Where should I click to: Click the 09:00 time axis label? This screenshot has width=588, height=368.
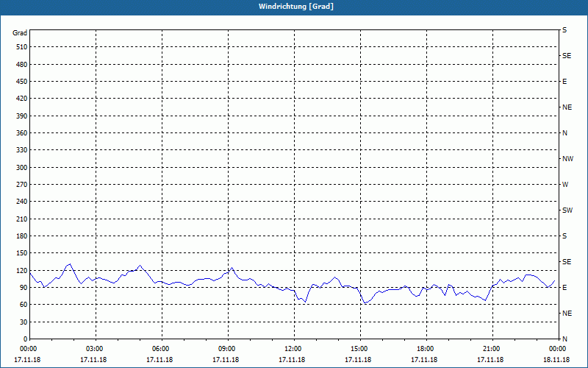click(x=227, y=349)
